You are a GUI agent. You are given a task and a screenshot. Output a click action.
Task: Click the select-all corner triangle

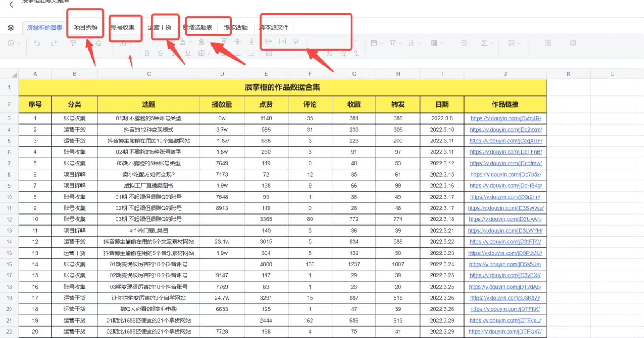(x=15, y=74)
